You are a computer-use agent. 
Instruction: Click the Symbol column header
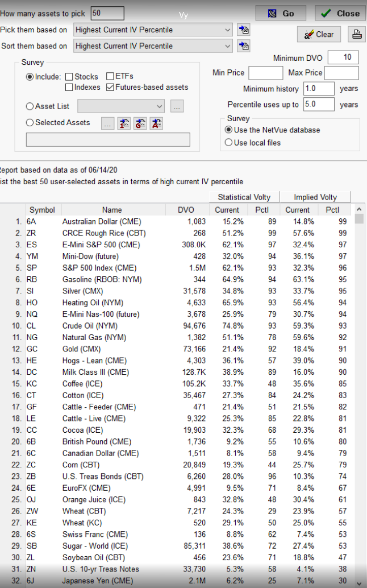pyautogui.click(x=42, y=210)
